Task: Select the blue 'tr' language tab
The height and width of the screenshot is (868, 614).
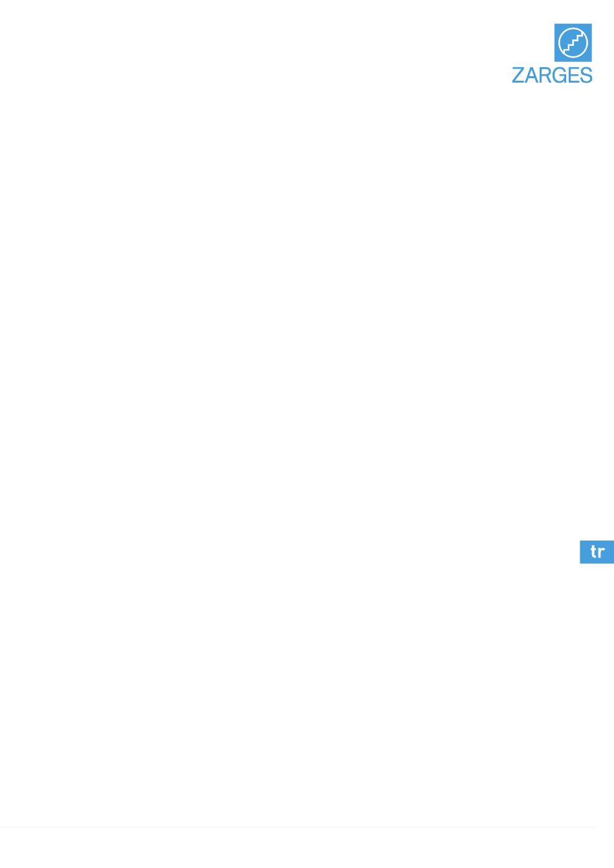Action: click(x=597, y=552)
